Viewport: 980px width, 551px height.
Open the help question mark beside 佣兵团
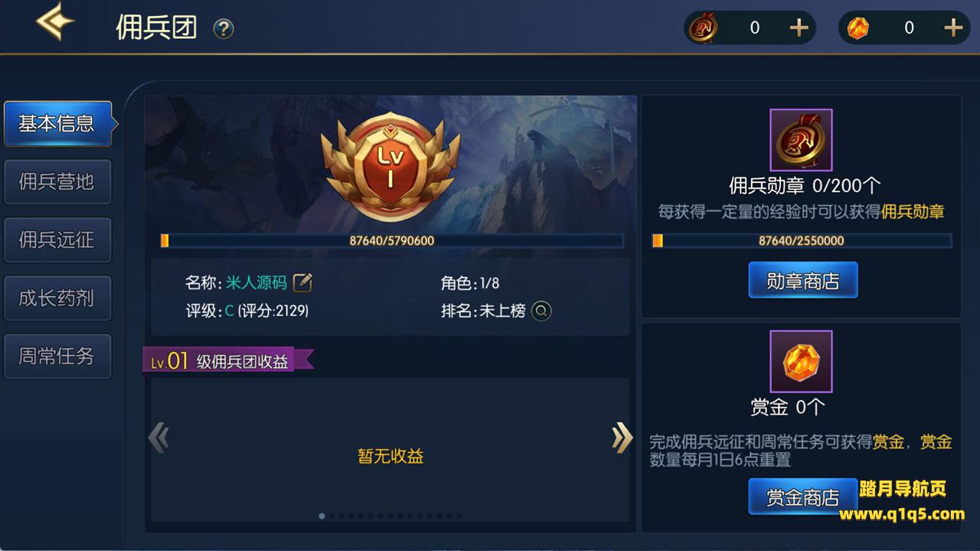[224, 29]
